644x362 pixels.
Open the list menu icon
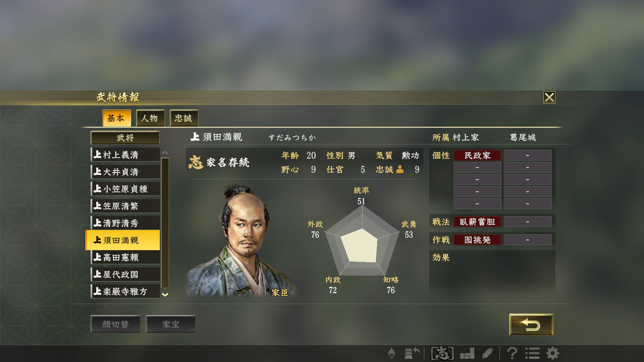[x=532, y=354]
